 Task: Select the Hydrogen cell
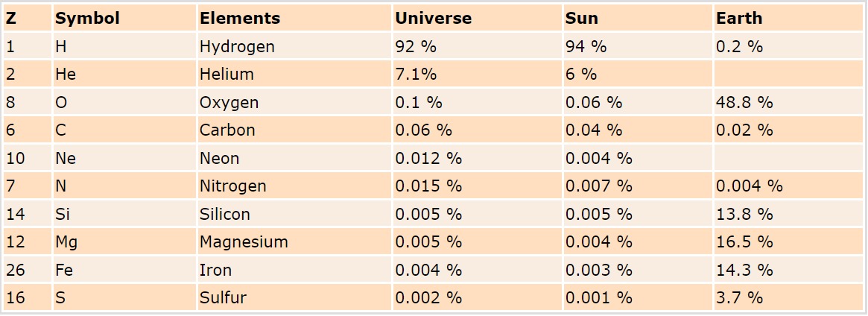click(x=237, y=46)
